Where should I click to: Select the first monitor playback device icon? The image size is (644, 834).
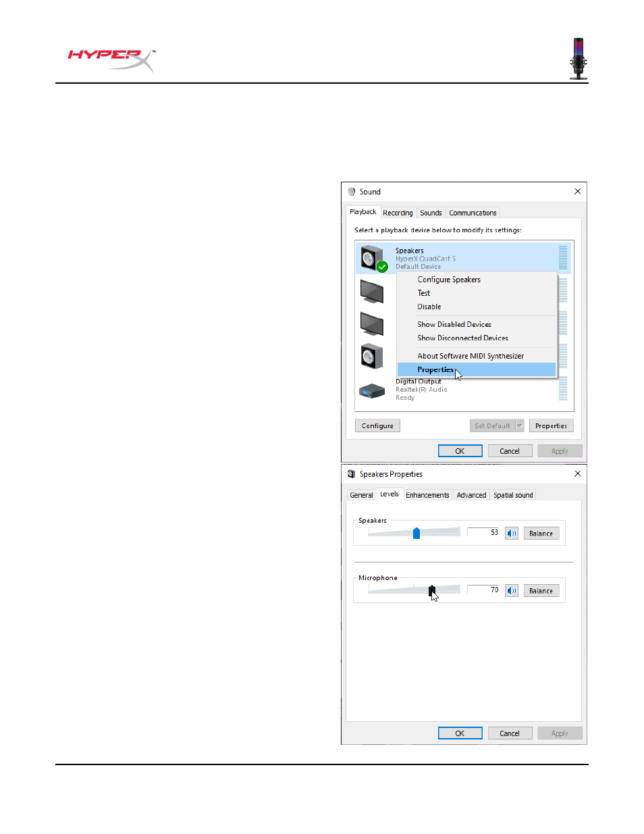pyautogui.click(x=372, y=292)
